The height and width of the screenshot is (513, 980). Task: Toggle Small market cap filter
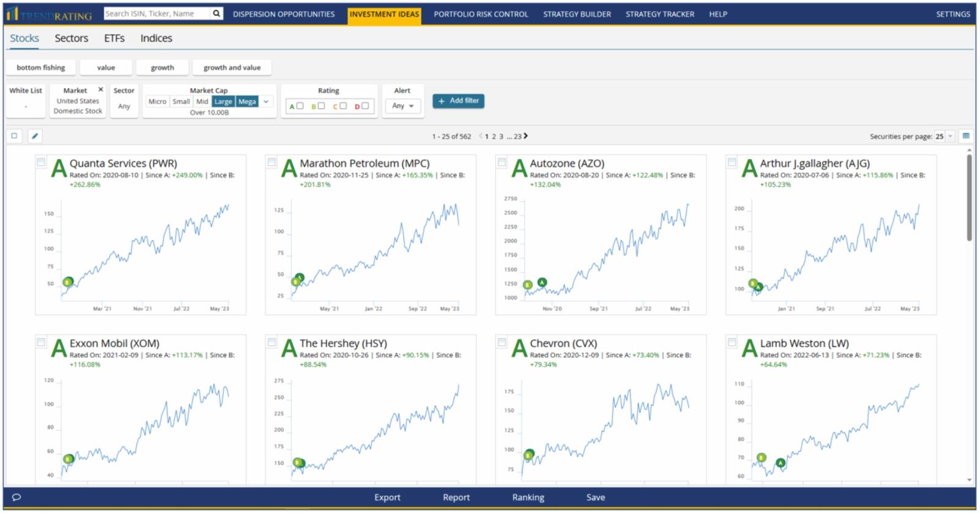[181, 102]
